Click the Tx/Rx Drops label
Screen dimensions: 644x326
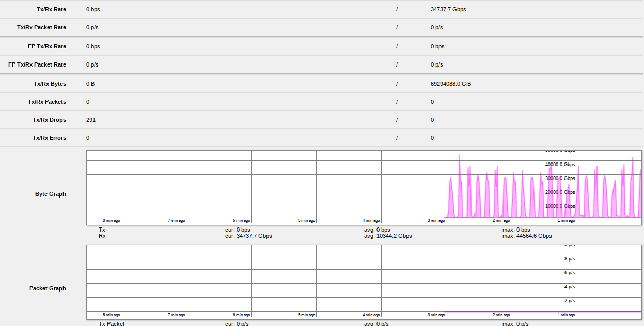click(x=49, y=120)
